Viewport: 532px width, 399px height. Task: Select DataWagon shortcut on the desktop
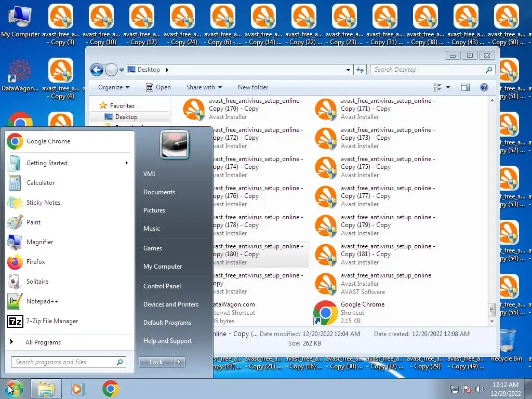(x=20, y=75)
